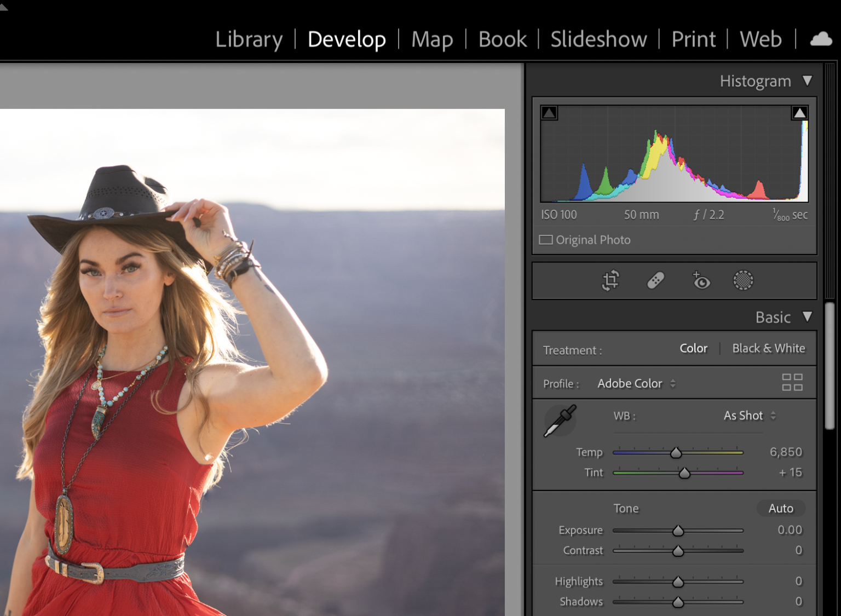Open the profile browser grid icon
This screenshot has height=616, width=841.
pos(792,382)
